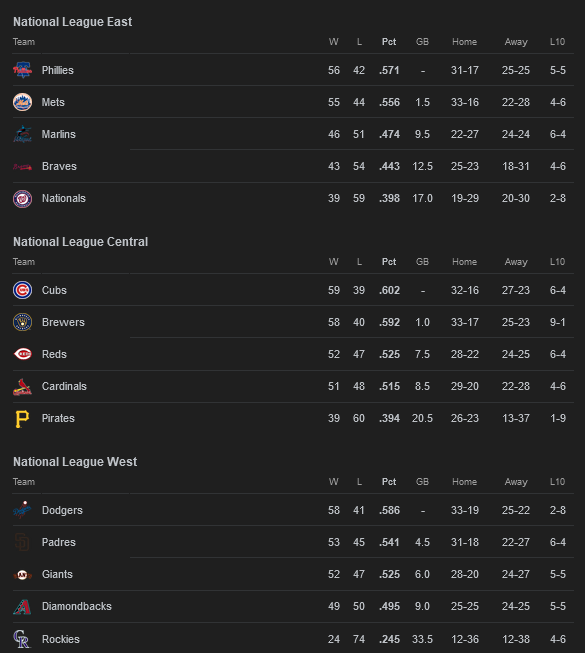Screen dimensions: 585x653
Task: Click the GB column header in NL Central
Action: (422, 262)
